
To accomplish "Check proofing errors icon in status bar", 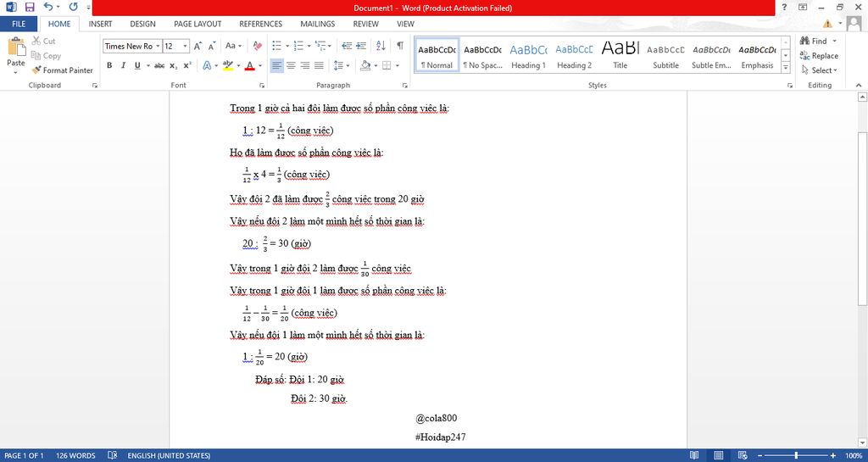I will coord(113,455).
